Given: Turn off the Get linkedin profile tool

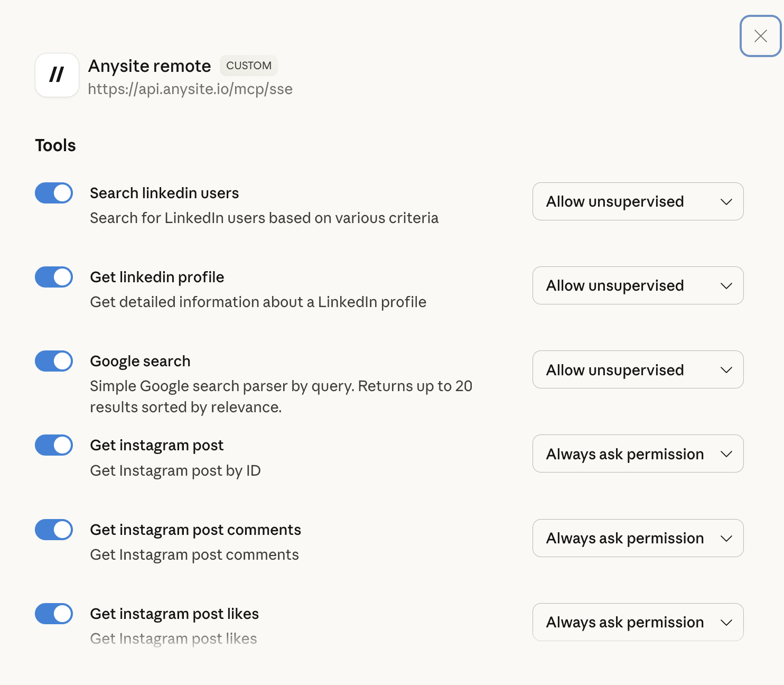Looking at the screenshot, I should coord(53,277).
